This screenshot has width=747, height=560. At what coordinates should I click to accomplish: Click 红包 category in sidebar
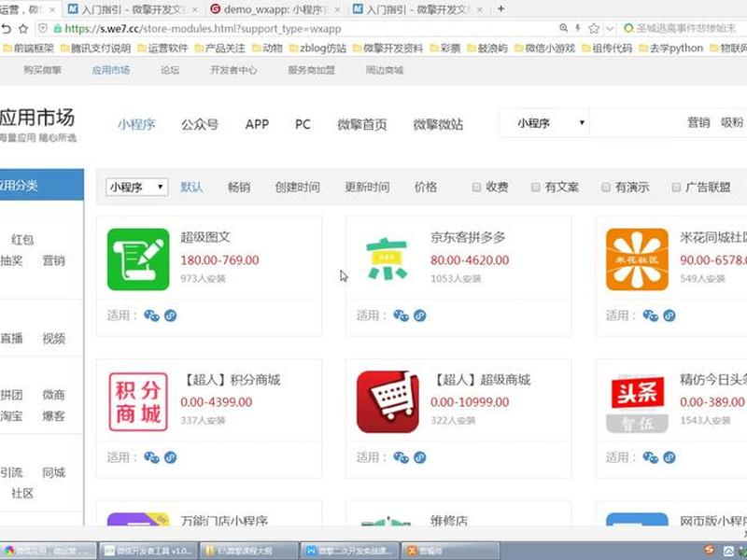[x=22, y=240]
